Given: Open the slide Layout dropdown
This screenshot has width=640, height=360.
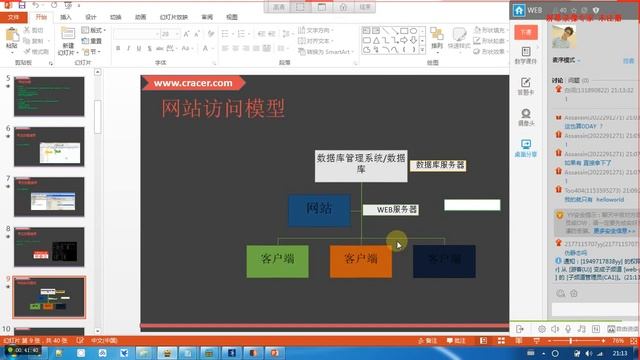Looking at the screenshot, I should pyautogui.click(x=93, y=30).
